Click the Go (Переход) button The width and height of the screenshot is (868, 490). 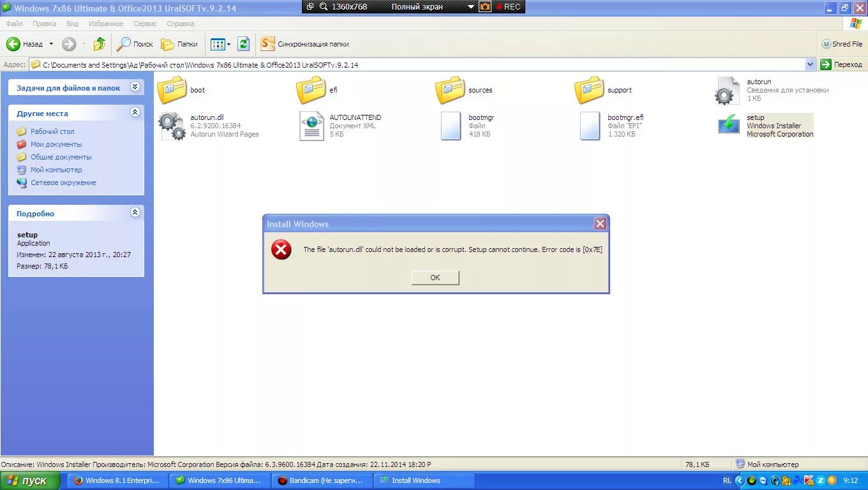841,64
